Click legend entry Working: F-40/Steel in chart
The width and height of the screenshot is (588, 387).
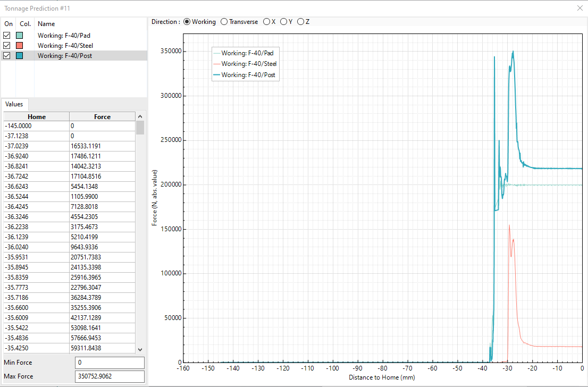pos(245,64)
